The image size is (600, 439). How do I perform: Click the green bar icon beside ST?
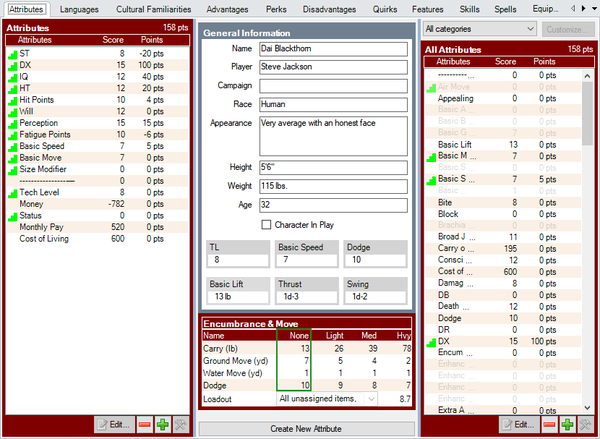(13, 54)
